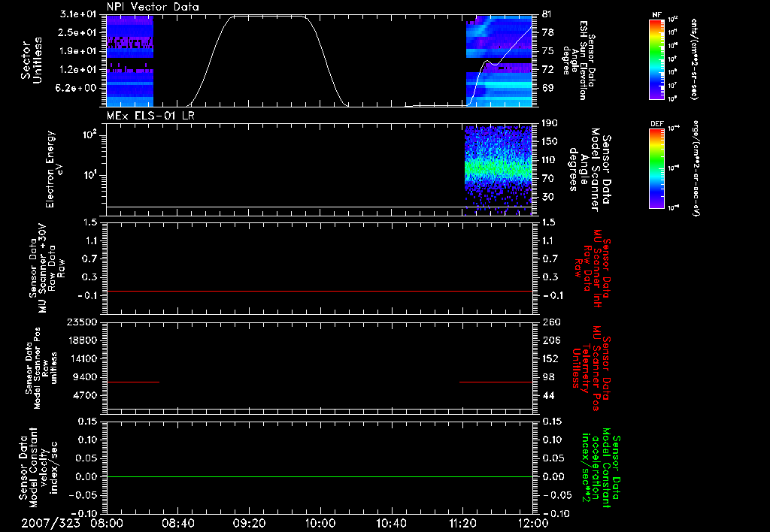Click the 3.1e+01 sector axis value
Screen dimensions: 770x532
click(77, 14)
